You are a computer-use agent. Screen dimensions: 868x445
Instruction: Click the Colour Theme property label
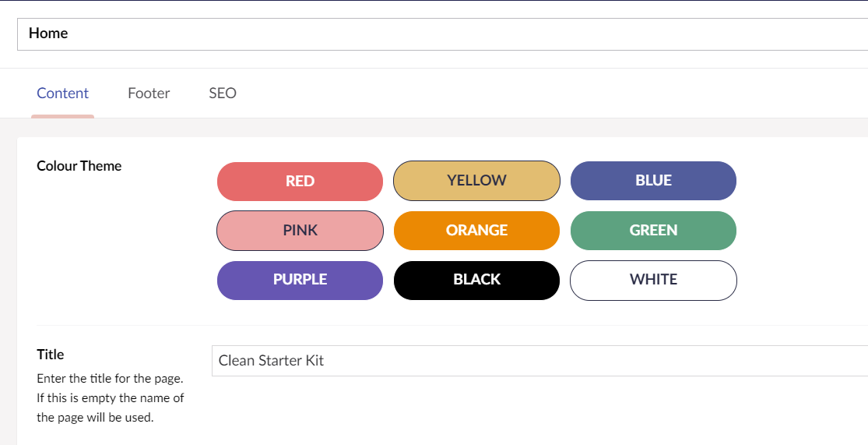pos(79,166)
